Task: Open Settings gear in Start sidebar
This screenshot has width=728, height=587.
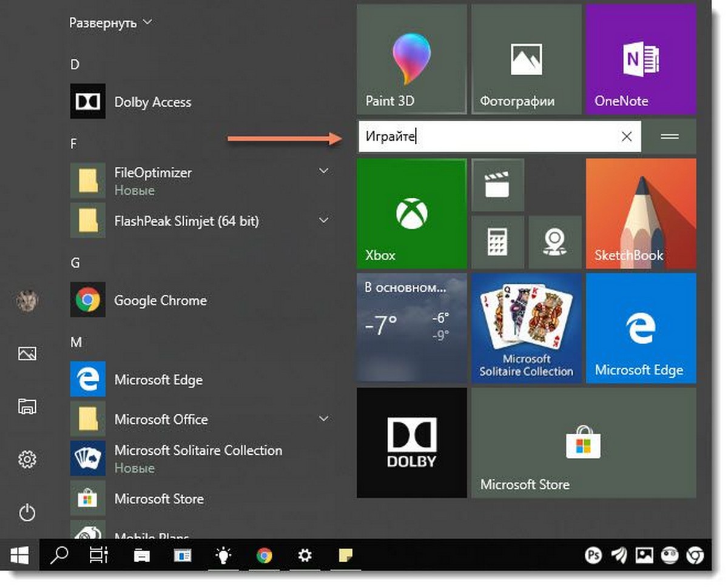Action: pos(27,460)
